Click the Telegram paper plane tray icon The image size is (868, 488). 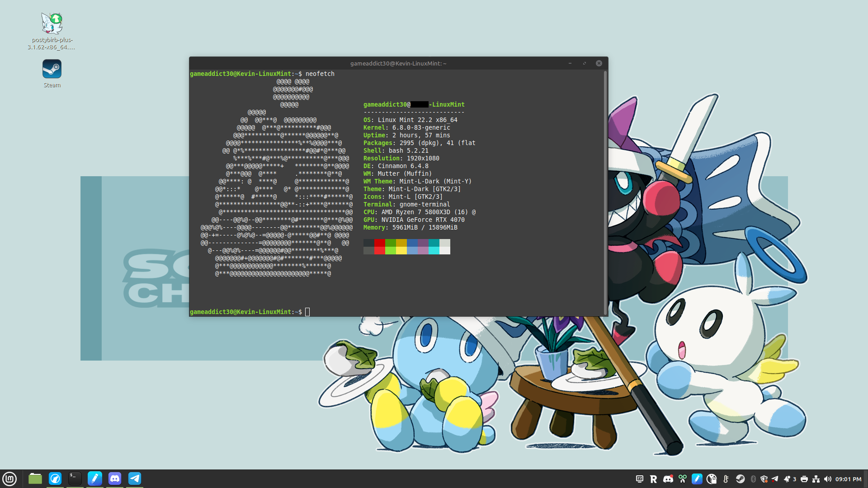pyautogui.click(x=775, y=479)
